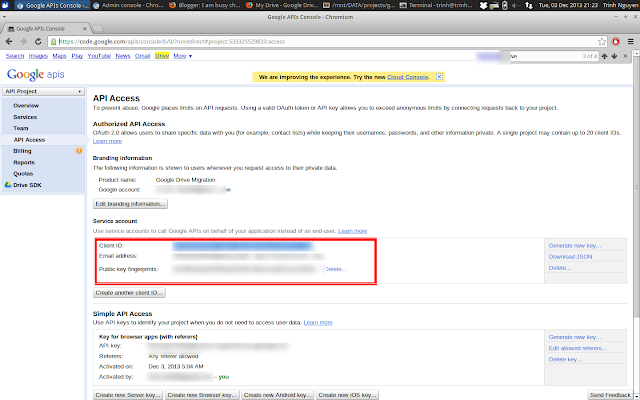
Task: Click the volume tray icon
Action: click(x=517, y=5)
